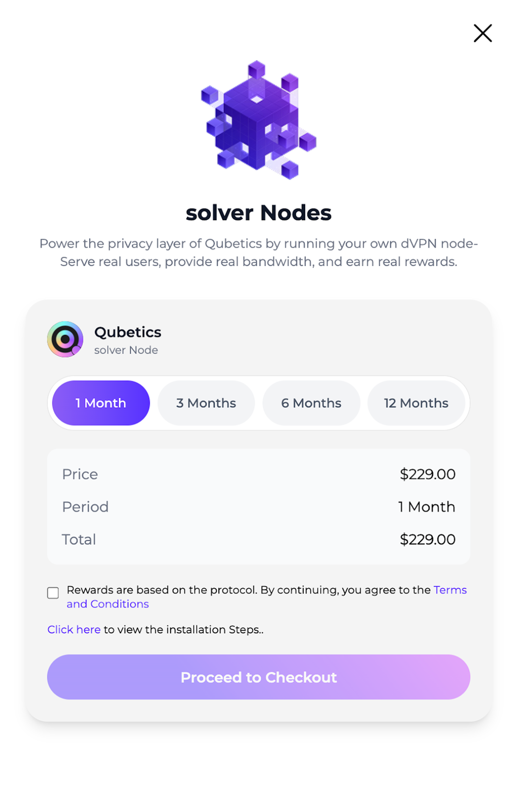Screen dimensions: 519x812
Task: Click the solver Node subtitle under Qubetics
Action: pyautogui.click(x=126, y=350)
